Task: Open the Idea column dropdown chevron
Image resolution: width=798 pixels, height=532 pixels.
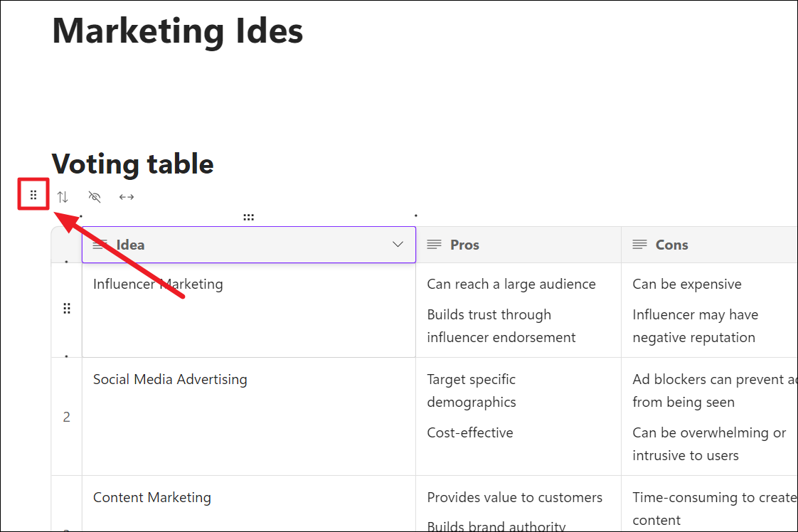Action: [x=398, y=245]
